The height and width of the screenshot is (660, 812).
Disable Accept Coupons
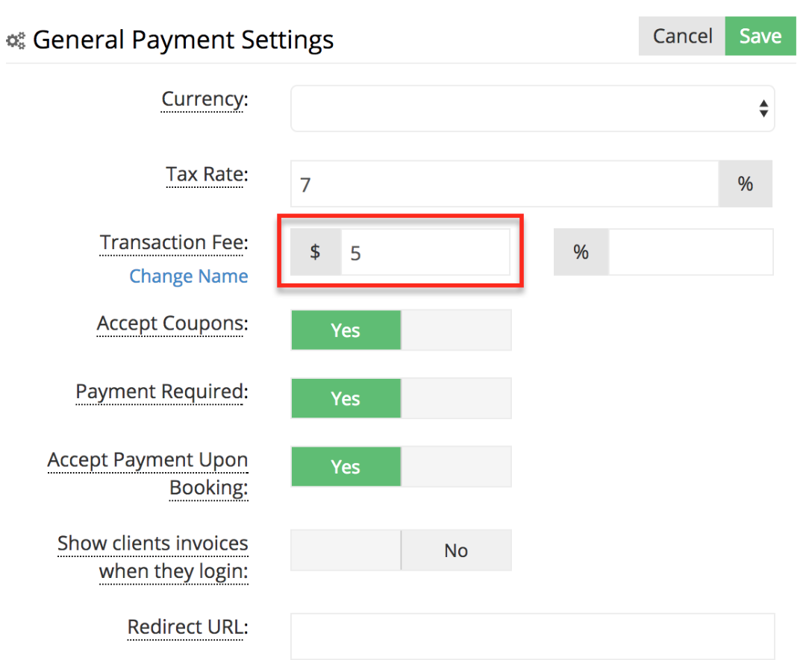[456, 330]
